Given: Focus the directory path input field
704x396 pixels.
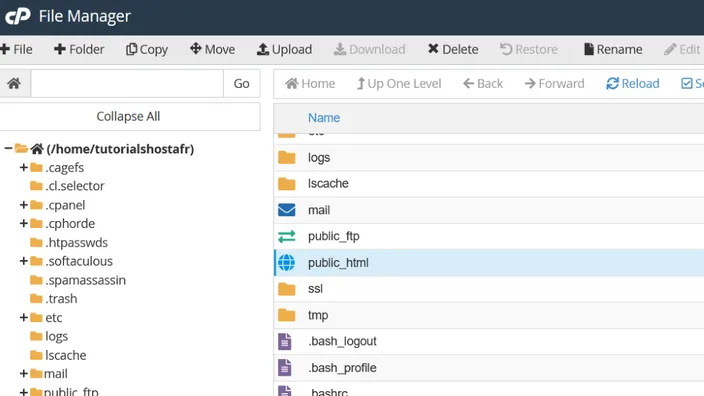Looking at the screenshot, I should pyautogui.click(x=127, y=84).
